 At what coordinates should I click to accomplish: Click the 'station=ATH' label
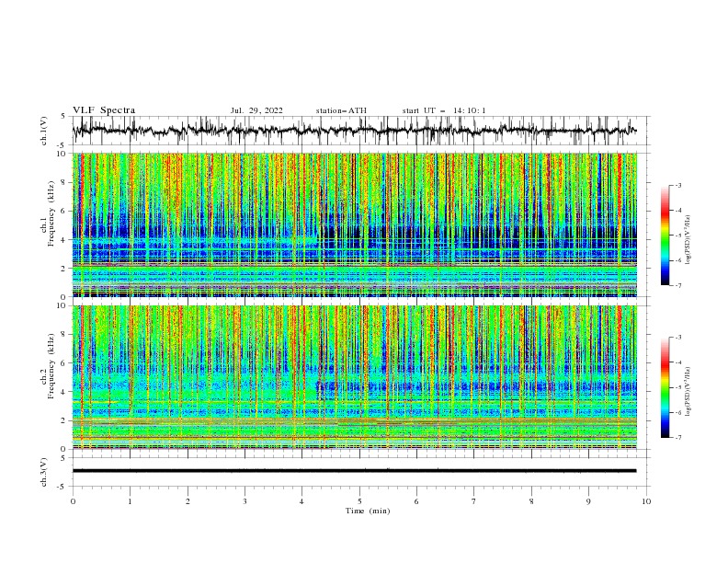pos(341,110)
